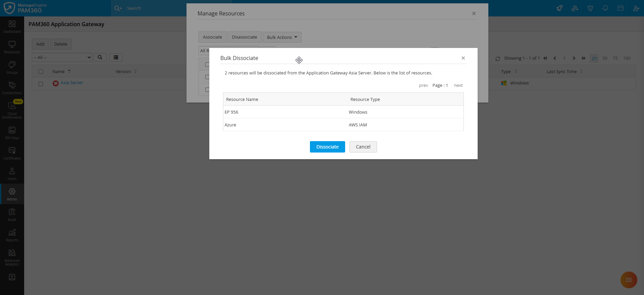Click the rocket icon in top bar
The image size is (644, 295).
(559, 8)
